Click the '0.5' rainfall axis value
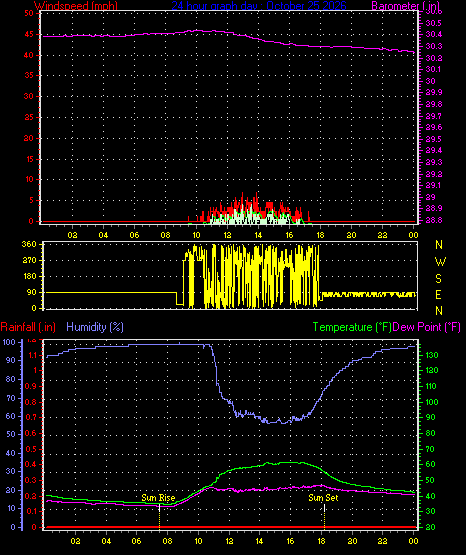 (x=31, y=449)
